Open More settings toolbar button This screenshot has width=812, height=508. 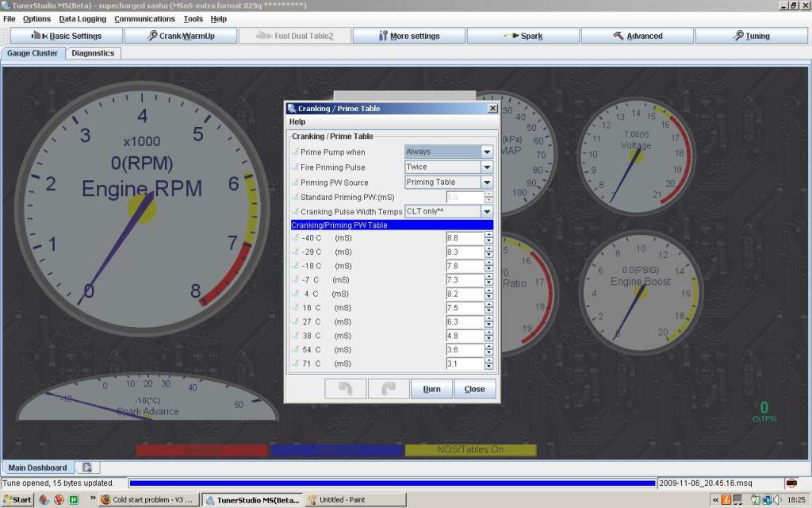tap(408, 36)
